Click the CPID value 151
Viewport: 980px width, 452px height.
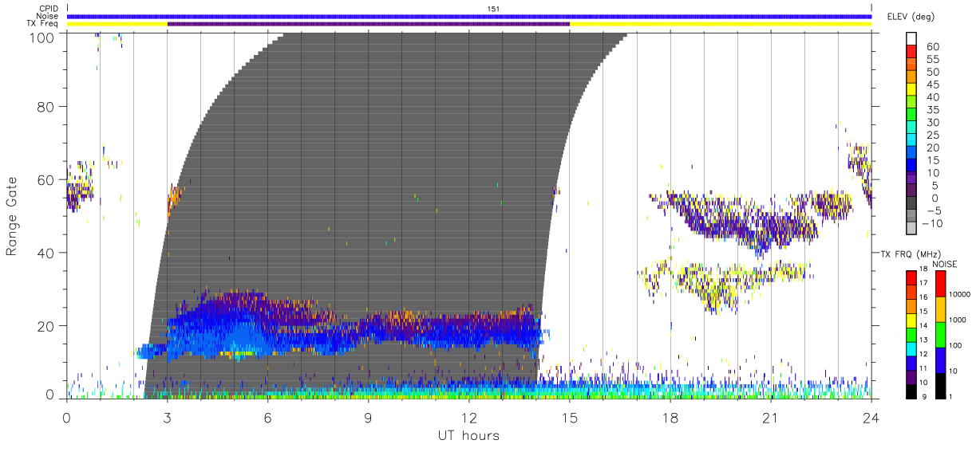(493, 9)
